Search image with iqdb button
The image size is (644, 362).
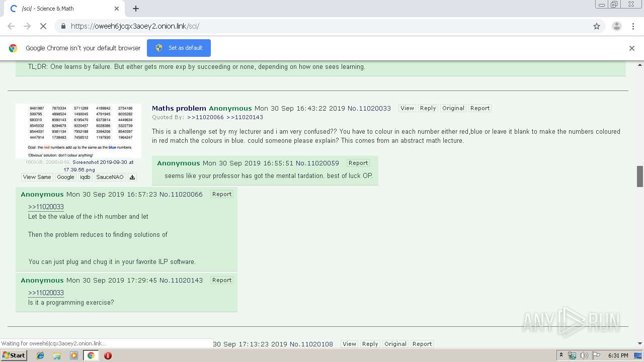click(85, 177)
